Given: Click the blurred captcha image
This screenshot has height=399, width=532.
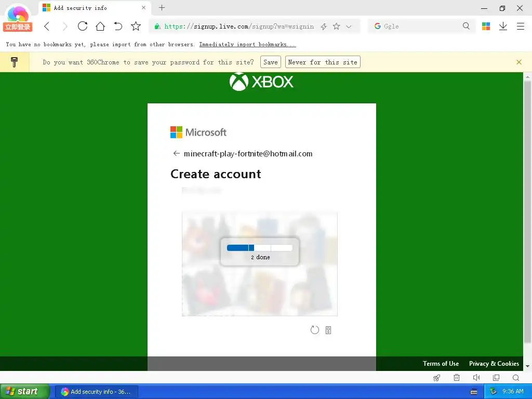Looking at the screenshot, I should [260, 263].
